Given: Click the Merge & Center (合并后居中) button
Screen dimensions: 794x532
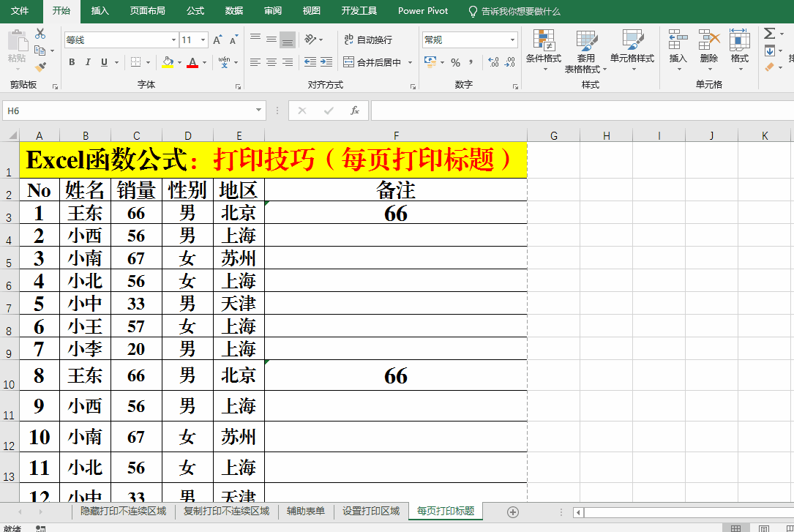Looking at the screenshot, I should click(372, 62).
